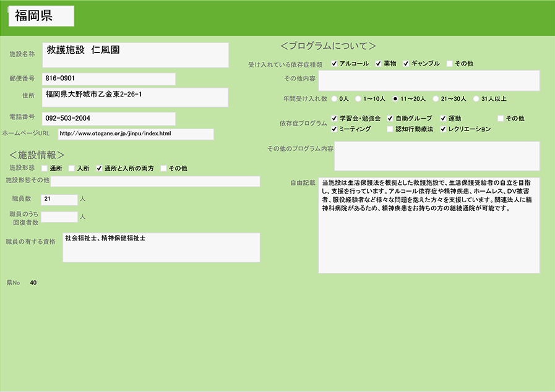555x392 pixels.
Task: Click the 施設名称 field 救護施設 仁風園
Action: (x=136, y=54)
